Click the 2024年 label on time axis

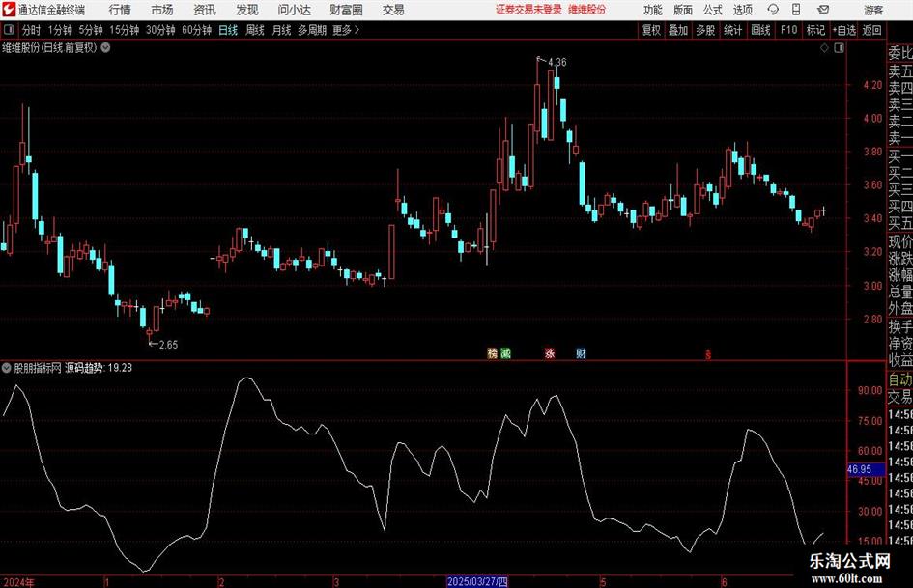[18, 581]
